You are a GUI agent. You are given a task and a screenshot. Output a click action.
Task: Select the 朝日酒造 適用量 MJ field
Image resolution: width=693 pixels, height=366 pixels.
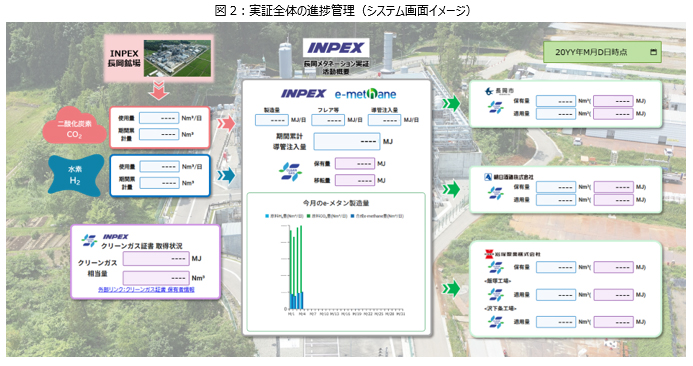(x=614, y=200)
